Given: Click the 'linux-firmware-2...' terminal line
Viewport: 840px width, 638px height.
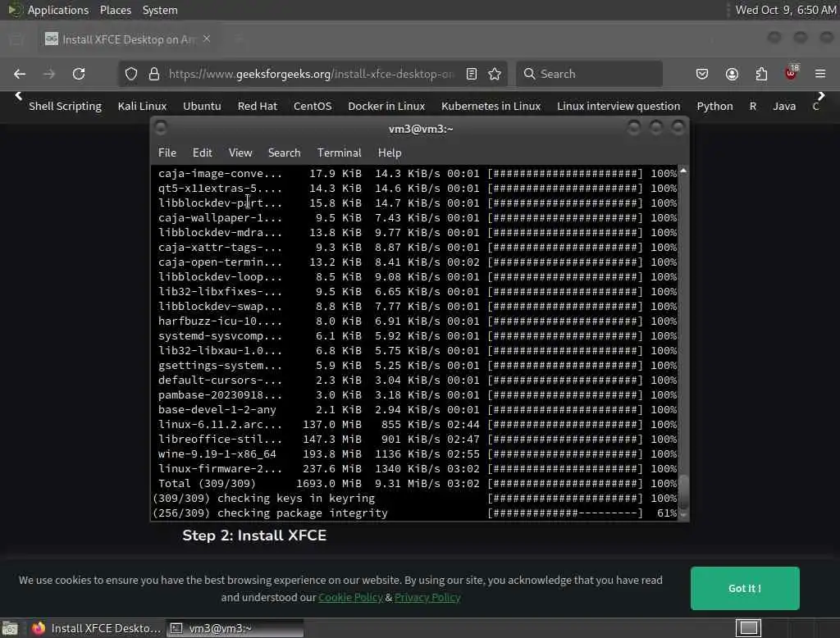Looking at the screenshot, I should (x=417, y=469).
